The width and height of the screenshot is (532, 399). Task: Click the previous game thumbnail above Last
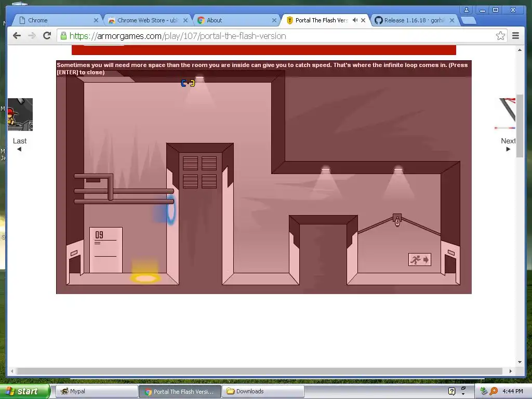pyautogui.click(x=20, y=114)
